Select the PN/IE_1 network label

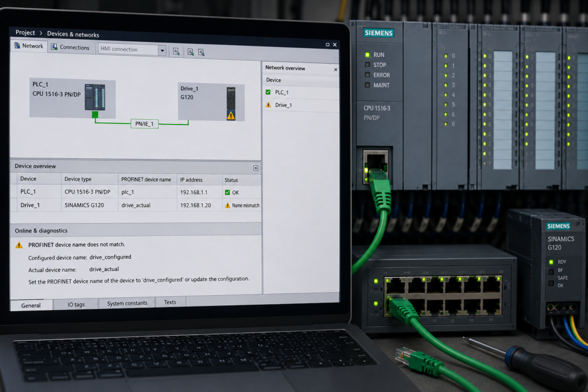tap(144, 123)
